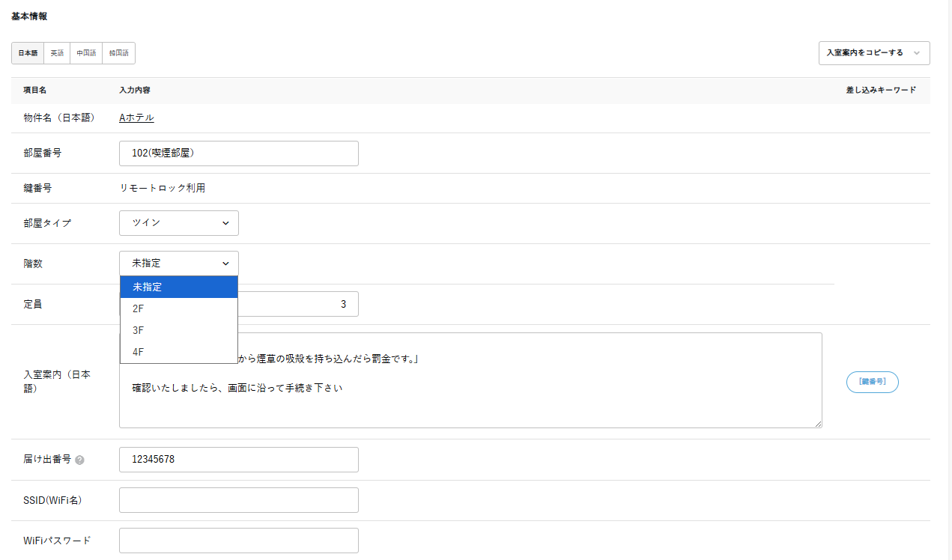
Task: Choose 2F from floor options
Action: pyautogui.click(x=178, y=308)
